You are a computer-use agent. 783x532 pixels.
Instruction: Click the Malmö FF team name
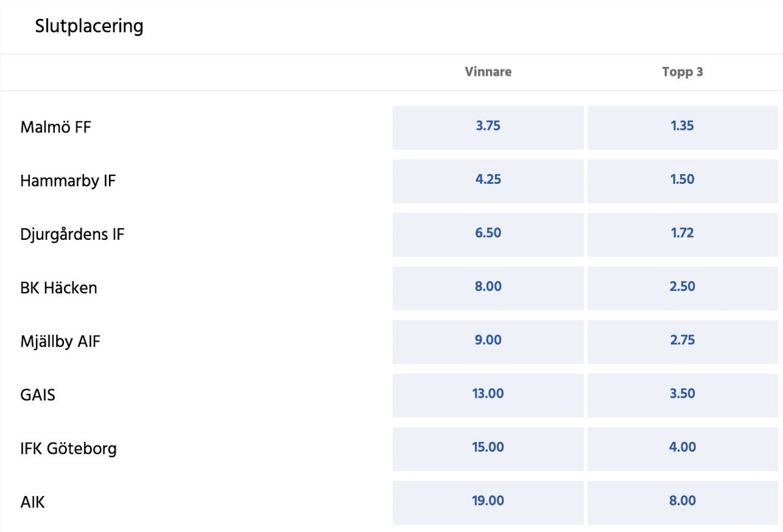[55, 127]
